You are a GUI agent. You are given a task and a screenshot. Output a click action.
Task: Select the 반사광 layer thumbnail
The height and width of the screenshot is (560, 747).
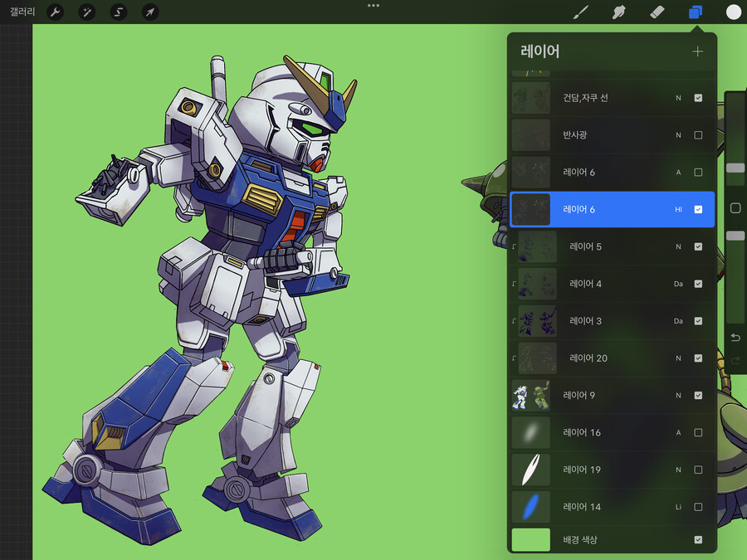click(x=530, y=134)
